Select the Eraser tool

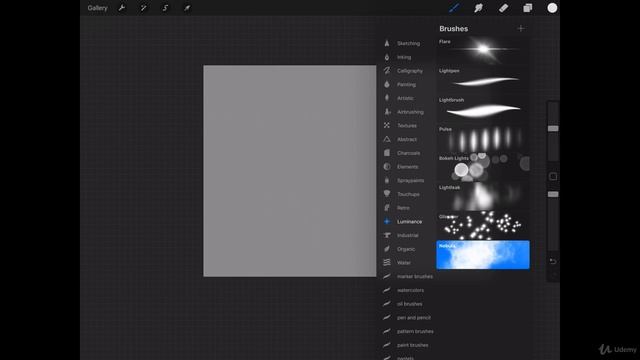click(x=503, y=8)
